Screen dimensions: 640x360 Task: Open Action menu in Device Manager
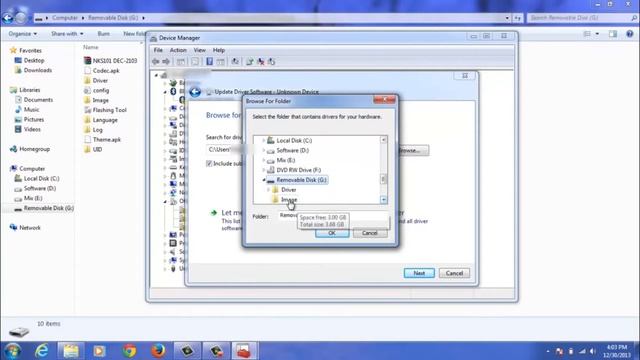click(x=178, y=50)
